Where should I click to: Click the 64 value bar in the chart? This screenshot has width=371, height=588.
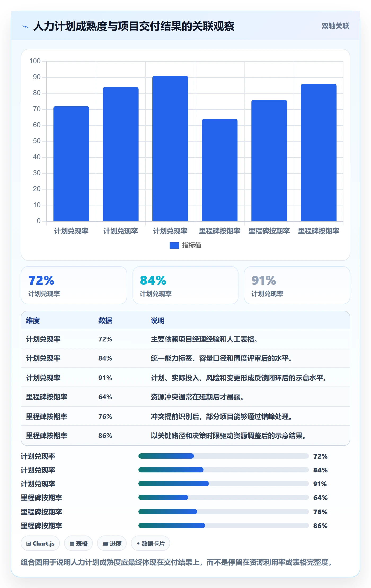coord(220,170)
